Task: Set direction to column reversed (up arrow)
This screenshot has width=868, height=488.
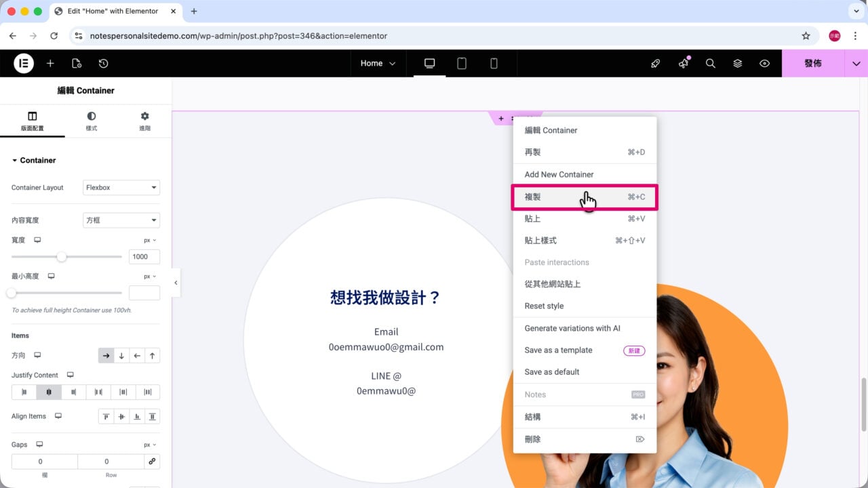Action: click(x=153, y=355)
